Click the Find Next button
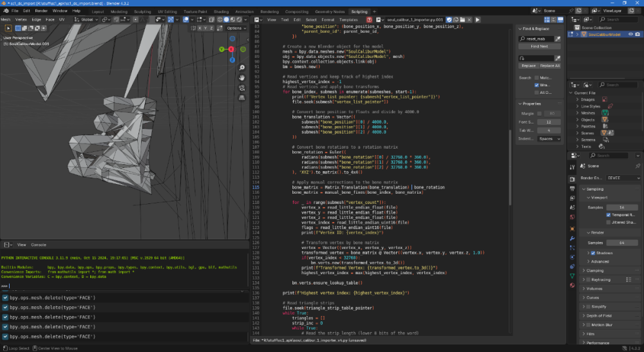 click(539, 46)
